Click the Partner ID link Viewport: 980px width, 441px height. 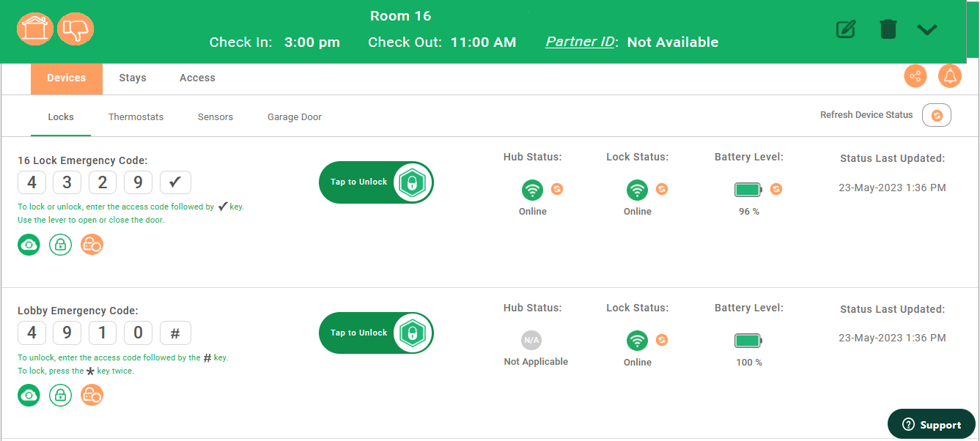coord(580,42)
